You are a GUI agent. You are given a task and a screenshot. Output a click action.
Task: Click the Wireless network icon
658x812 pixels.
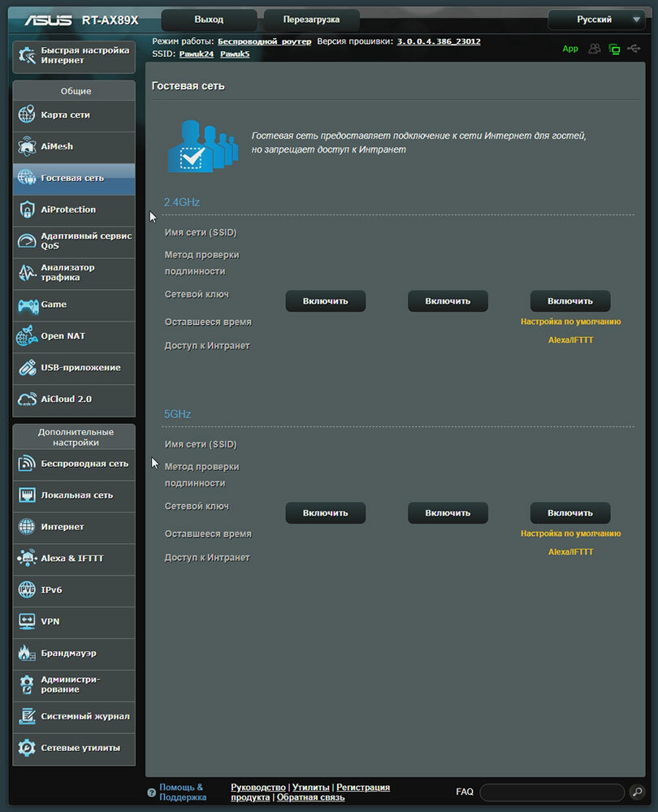click(x=27, y=463)
